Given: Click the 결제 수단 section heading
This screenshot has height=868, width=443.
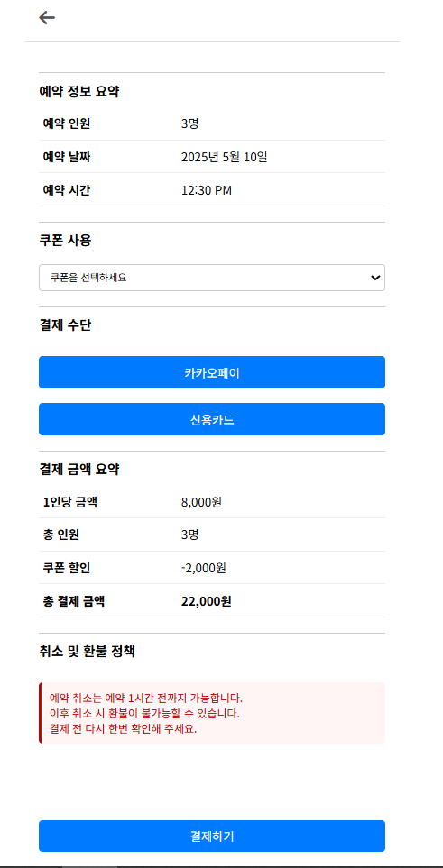Looking at the screenshot, I should tap(65, 325).
